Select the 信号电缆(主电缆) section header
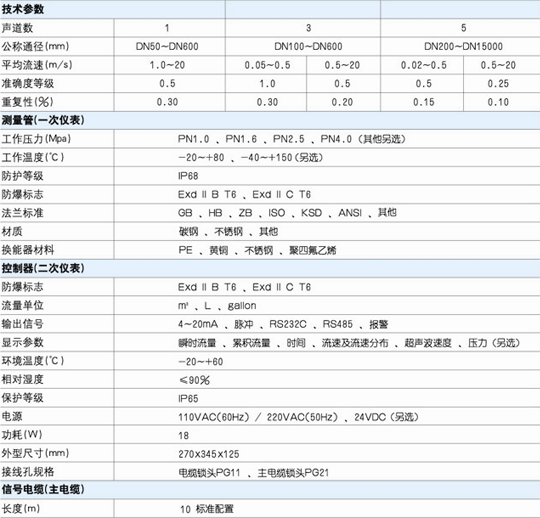This screenshot has width=540, height=518. 43,489
